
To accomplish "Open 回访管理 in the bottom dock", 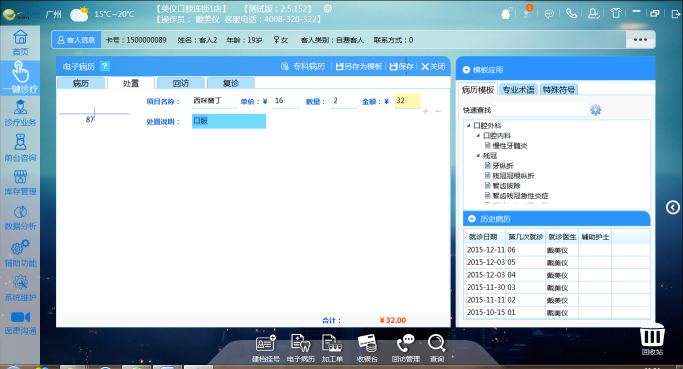I will pyautogui.click(x=406, y=348).
